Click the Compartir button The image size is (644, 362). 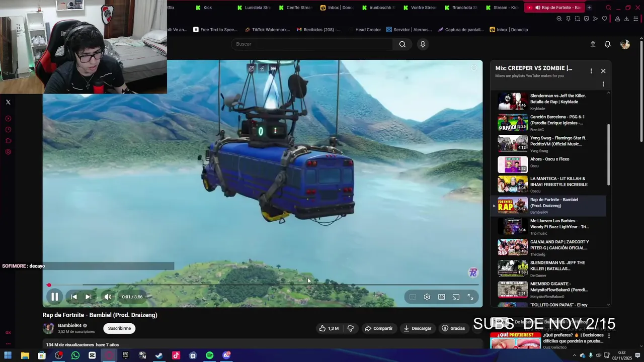(378, 328)
